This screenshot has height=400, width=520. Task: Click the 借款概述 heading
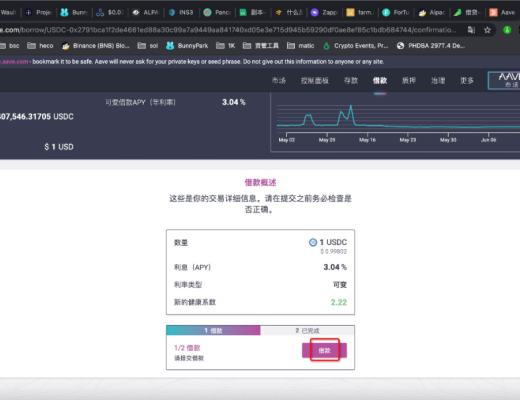click(260, 182)
